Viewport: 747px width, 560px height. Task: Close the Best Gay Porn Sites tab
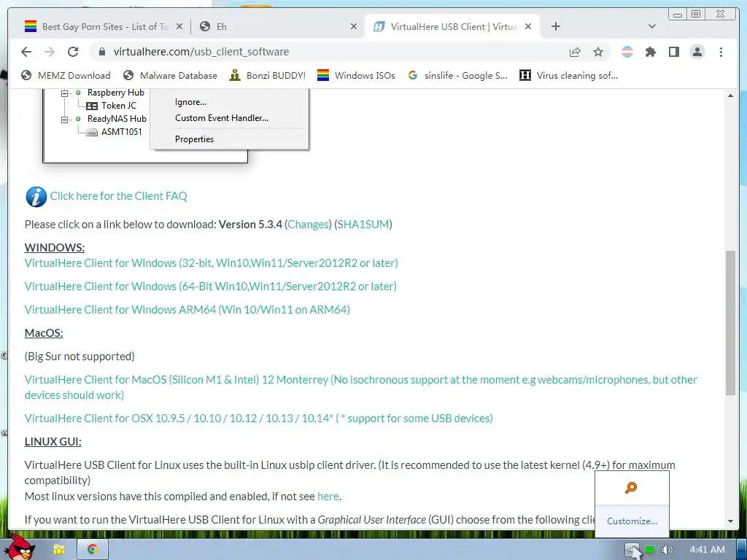click(x=179, y=27)
